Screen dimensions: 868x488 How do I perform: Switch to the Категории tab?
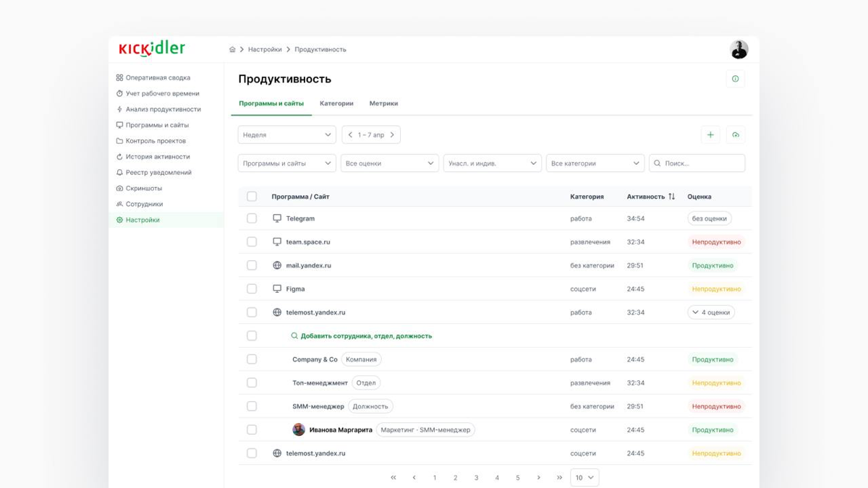pyautogui.click(x=336, y=103)
